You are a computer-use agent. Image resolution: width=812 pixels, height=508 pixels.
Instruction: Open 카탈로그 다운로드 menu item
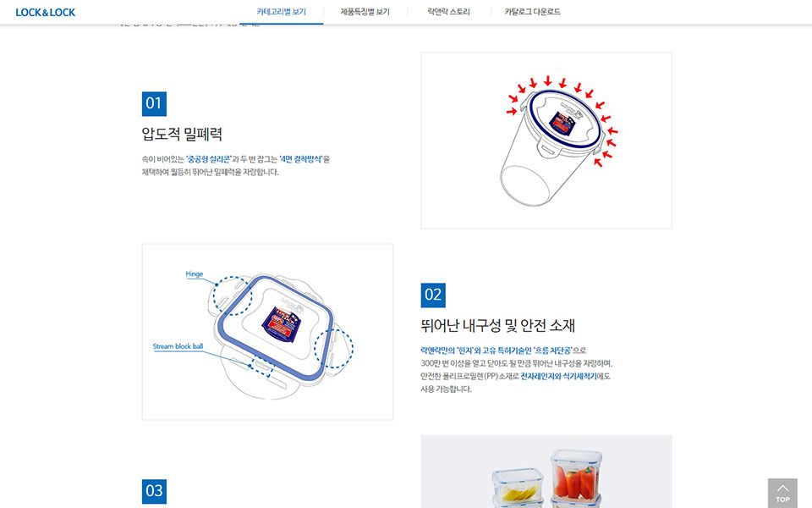pyautogui.click(x=532, y=12)
